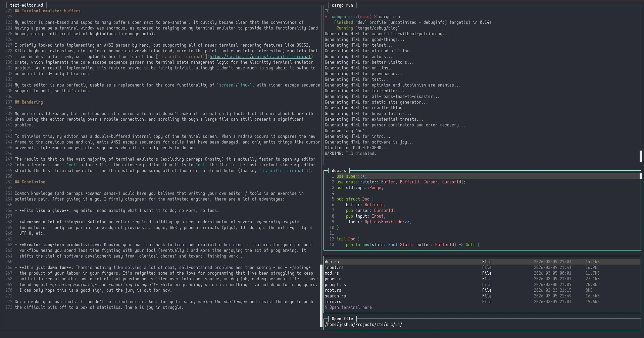Select search.rs in the file list

(335, 296)
